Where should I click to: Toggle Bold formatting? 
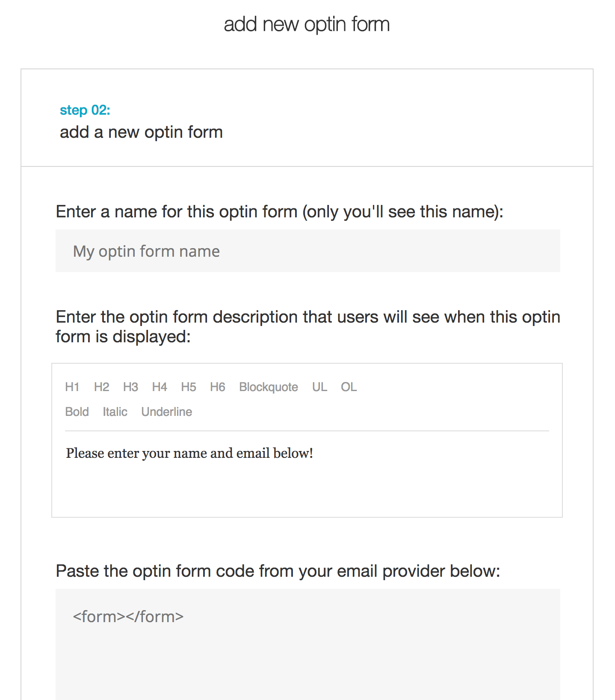coord(77,412)
